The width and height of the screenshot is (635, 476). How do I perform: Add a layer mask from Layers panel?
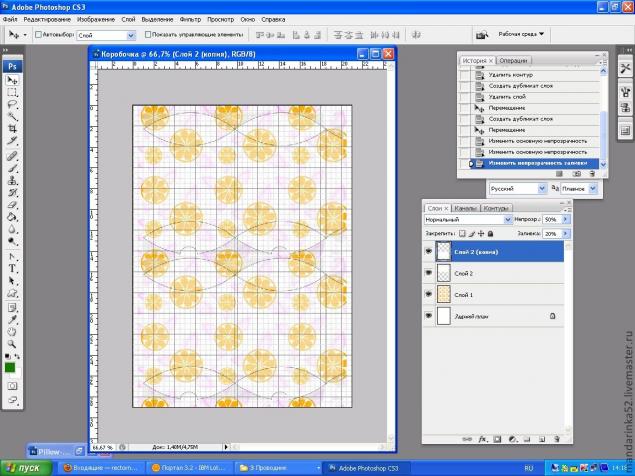tap(497, 439)
